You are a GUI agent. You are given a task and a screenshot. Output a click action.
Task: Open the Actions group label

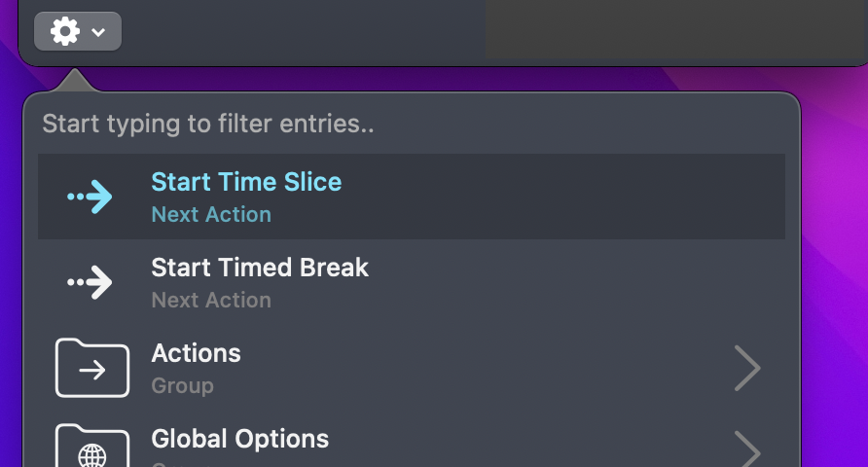(196, 353)
